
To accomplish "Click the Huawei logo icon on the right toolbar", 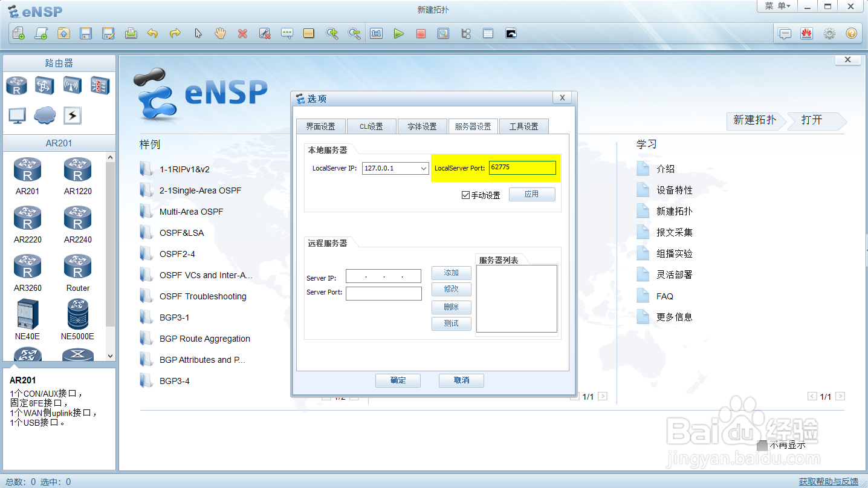I will tap(807, 33).
